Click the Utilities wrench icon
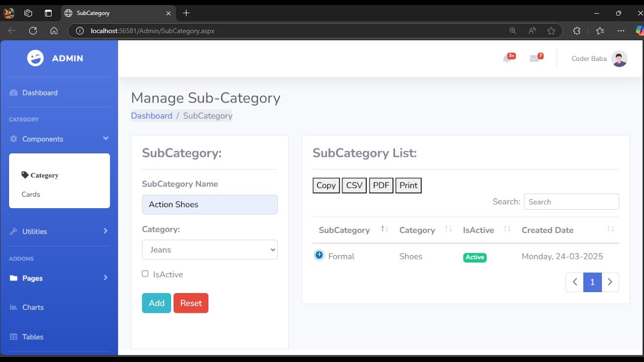 (x=14, y=232)
